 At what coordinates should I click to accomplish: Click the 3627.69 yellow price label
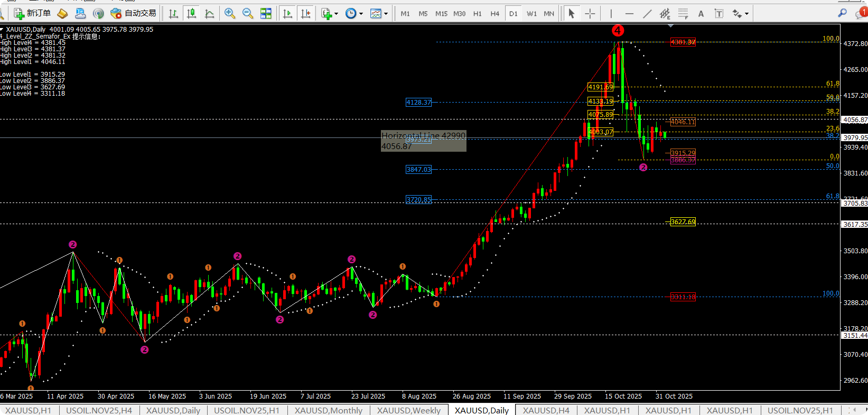click(683, 222)
